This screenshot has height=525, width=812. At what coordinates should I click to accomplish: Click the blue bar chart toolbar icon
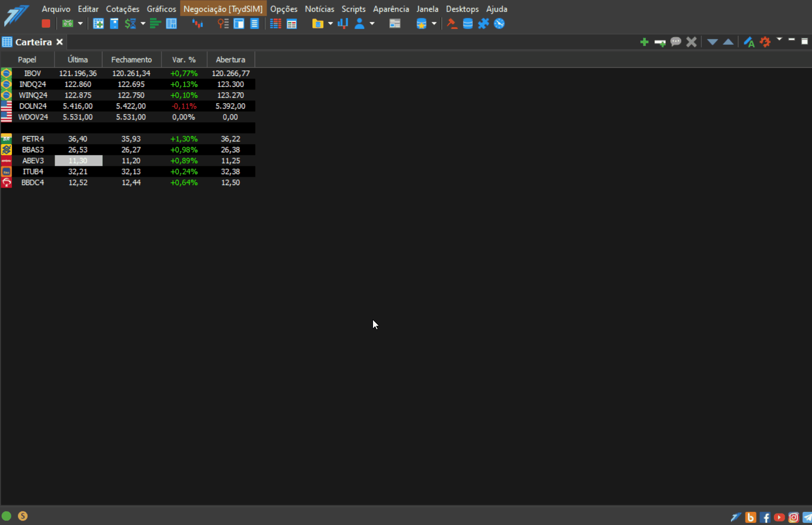tap(342, 23)
